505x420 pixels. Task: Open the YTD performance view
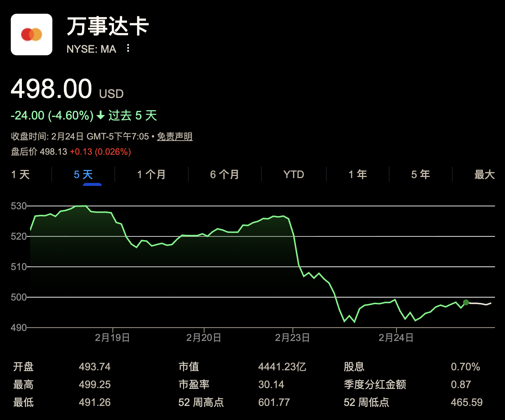[x=294, y=174]
